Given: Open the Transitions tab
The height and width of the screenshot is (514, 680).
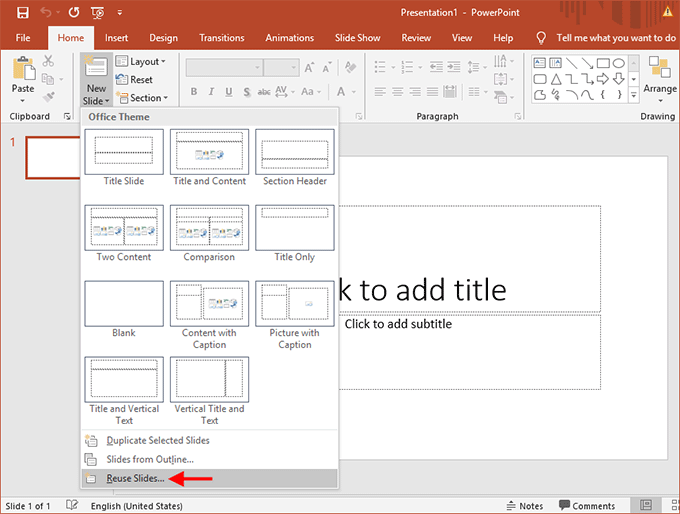Looking at the screenshot, I should [222, 38].
